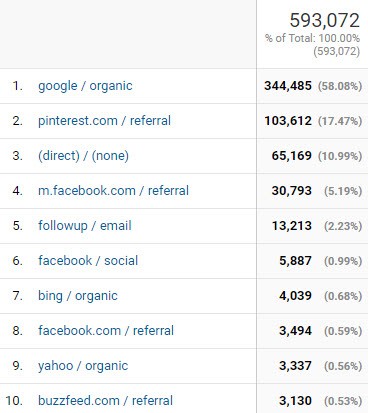Select the 5,887 facebook social sessions value

pyautogui.click(x=295, y=261)
